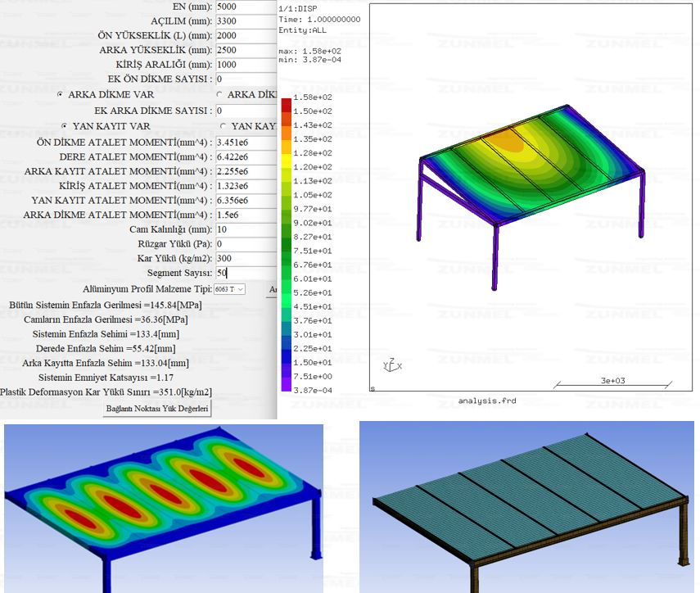
Task: Focus the Segment Sayısı input field
Action: 244,274
